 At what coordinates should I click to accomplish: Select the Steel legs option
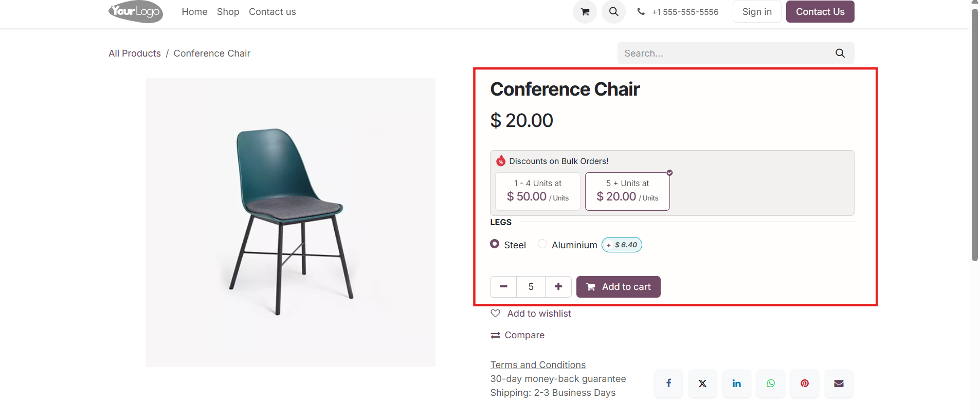495,244
